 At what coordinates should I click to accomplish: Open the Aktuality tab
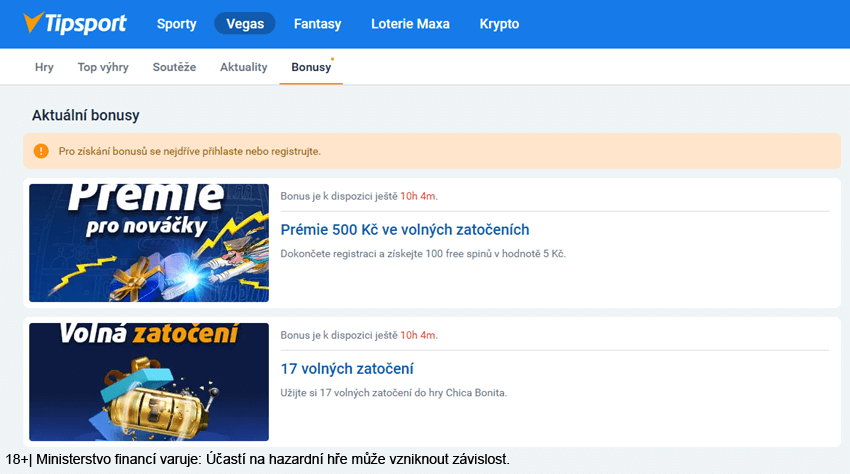(243, 67)
